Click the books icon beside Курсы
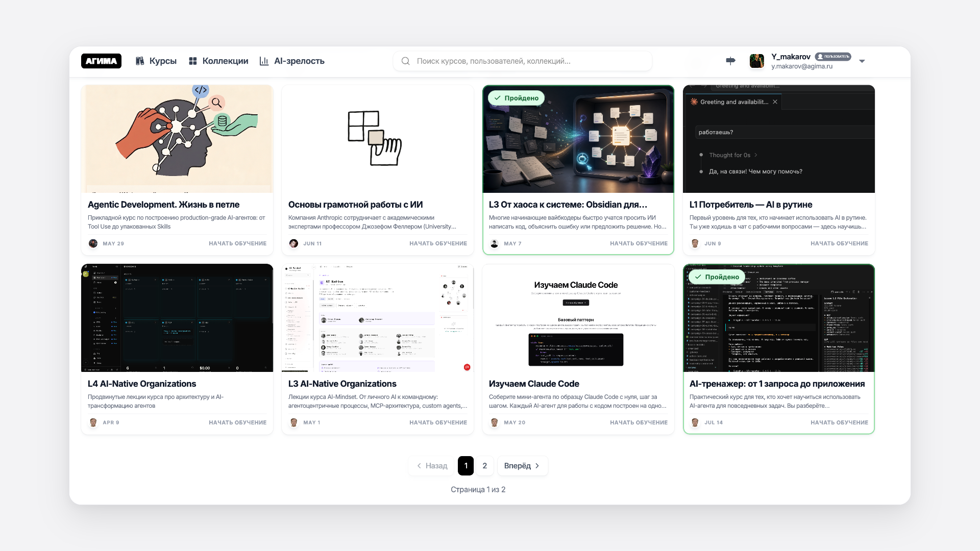980x551 pixels. pyautogui.click(x=140, y=61)
